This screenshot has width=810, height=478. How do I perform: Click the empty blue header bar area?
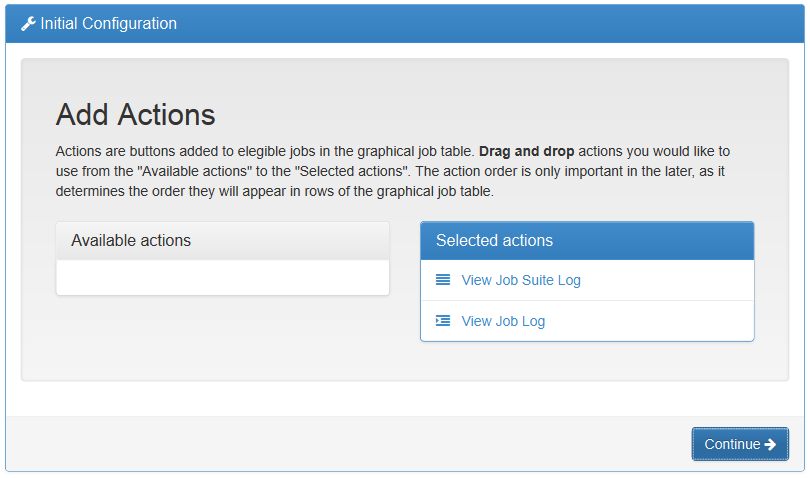tap(500, 23)
